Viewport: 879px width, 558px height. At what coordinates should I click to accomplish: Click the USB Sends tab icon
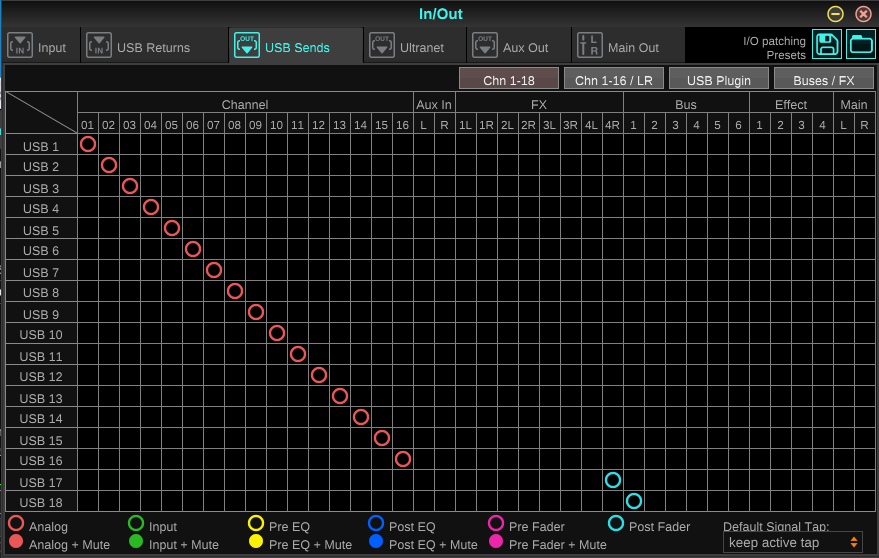click(247, 47)
